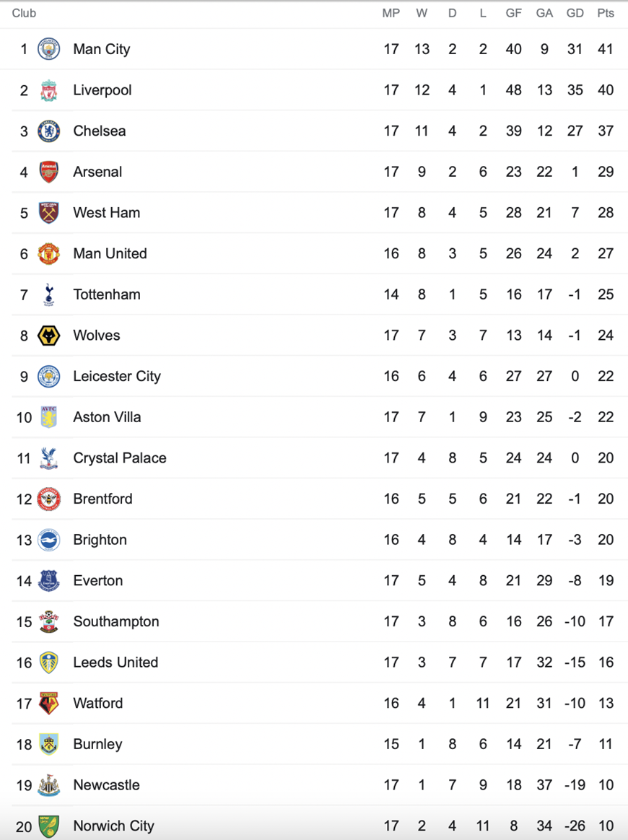Click the GD column header
This screenshot has width=628, height=840.
[x=575, y=14]
